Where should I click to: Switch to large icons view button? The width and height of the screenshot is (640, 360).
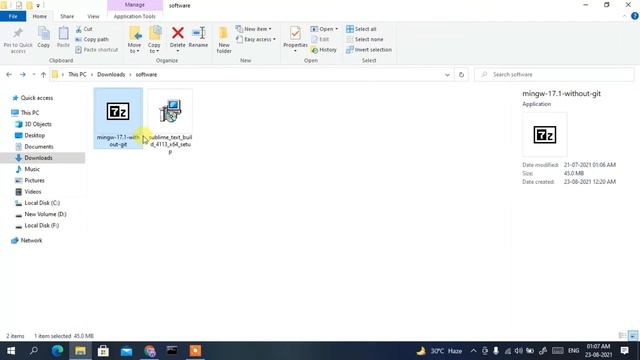633,336
